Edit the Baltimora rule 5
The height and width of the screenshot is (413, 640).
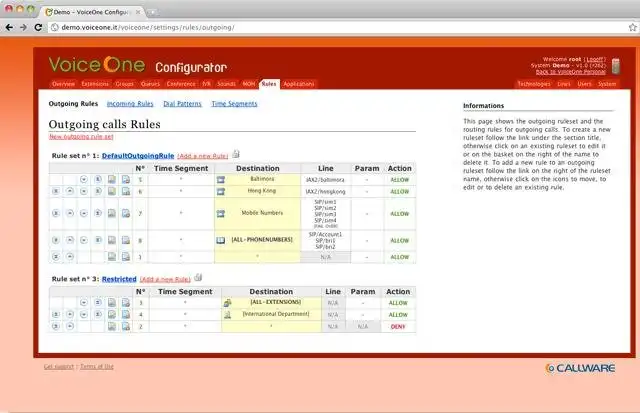pyautogui.click(x=112, y=179)
